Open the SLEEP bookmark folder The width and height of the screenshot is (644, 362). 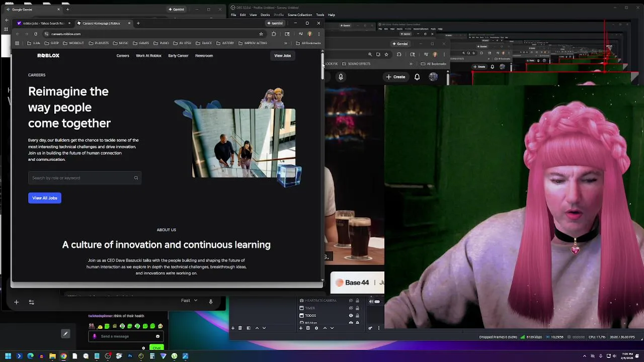[52, 43]
